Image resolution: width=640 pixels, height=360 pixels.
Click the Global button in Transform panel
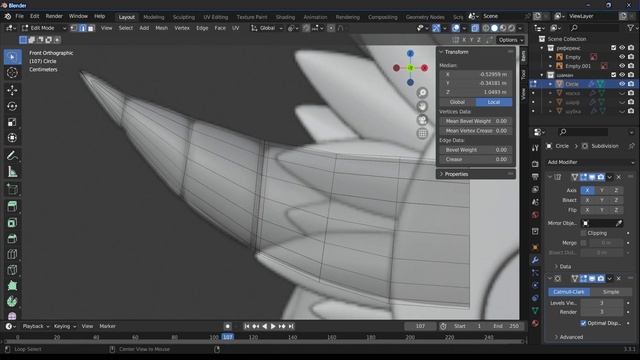(x=458, y=102)
